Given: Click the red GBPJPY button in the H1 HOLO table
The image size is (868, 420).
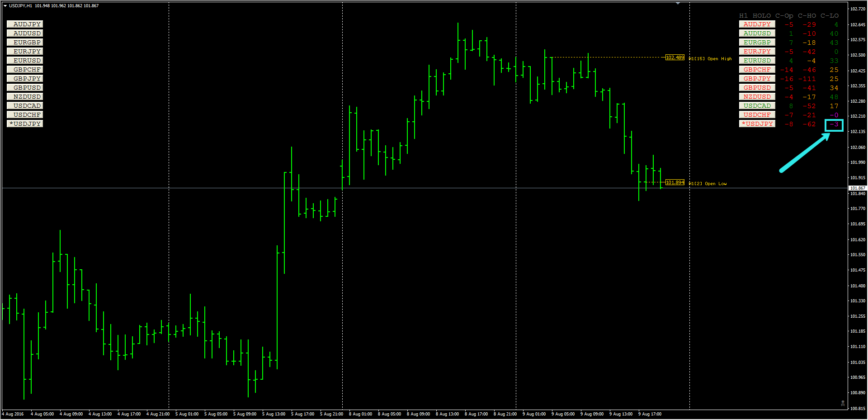Looking at the screenshot, I should pos(757,78).
